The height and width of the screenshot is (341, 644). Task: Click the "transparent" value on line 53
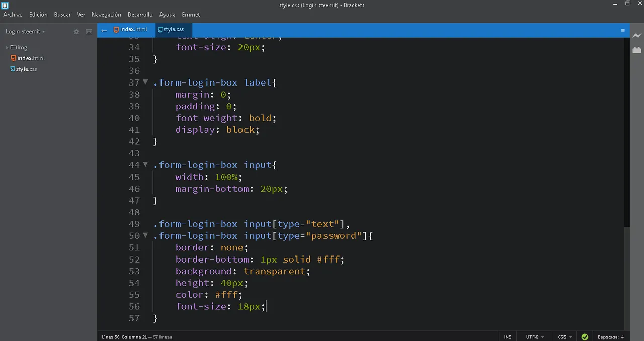tap(274, 271)
